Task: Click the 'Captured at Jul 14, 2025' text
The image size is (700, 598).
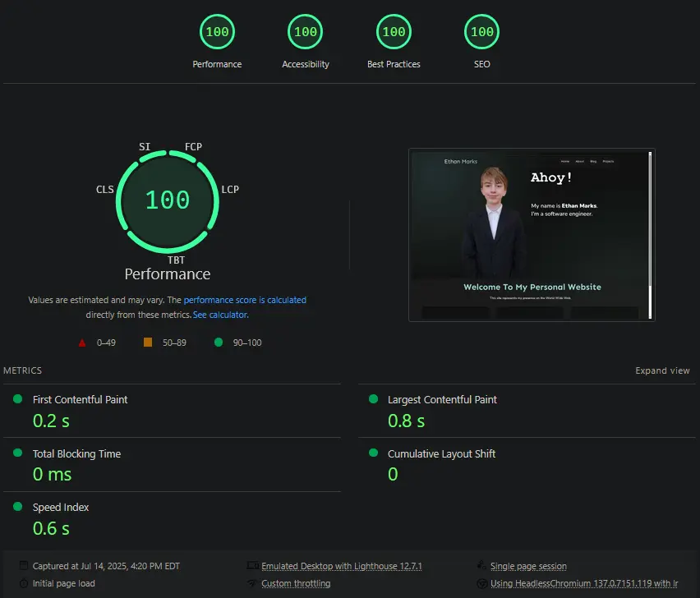Action: pos(106,566)
